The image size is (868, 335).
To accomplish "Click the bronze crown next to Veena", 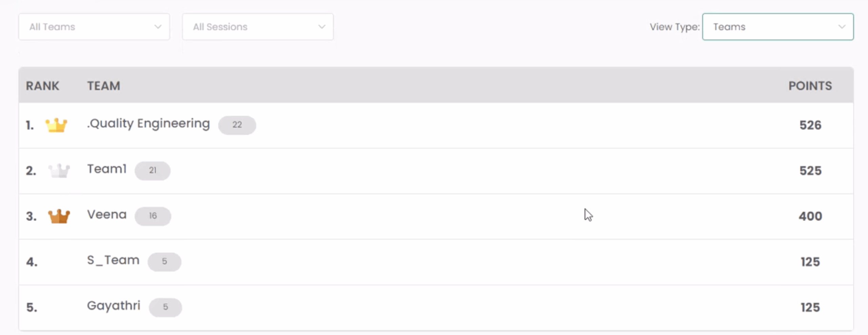I will coord(59,216).
